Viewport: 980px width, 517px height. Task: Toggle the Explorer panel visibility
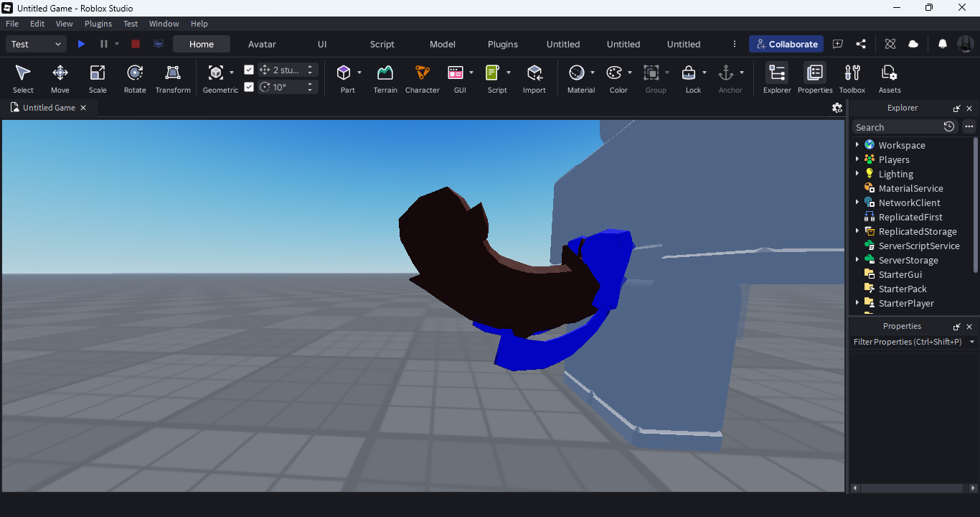click(777, 78)
